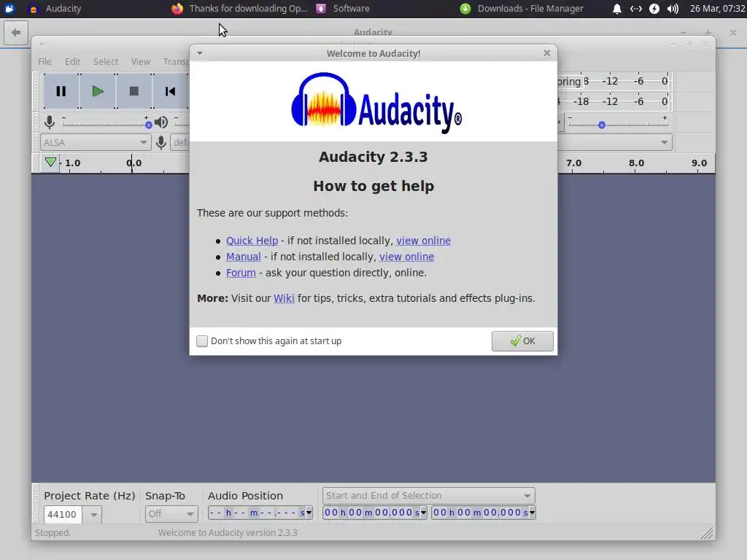Click the speaker icon beside playback volume slider
The image size is (747, 560).
tap(161, 122)
